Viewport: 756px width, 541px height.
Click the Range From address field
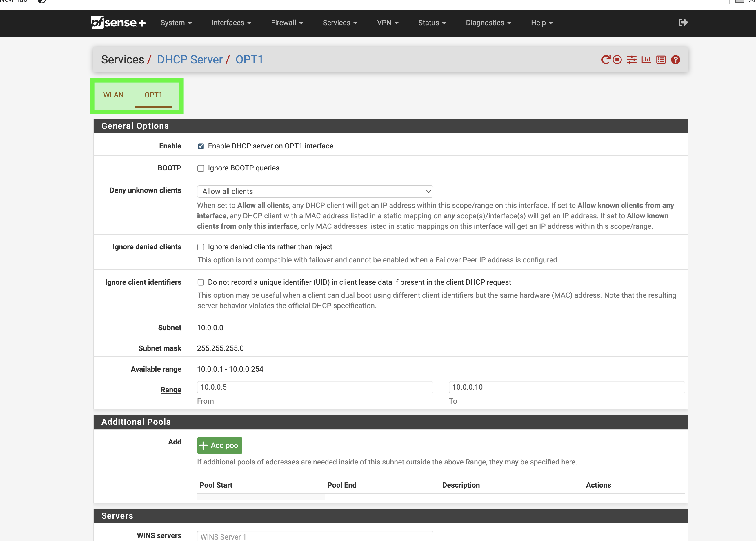[315, 387]
